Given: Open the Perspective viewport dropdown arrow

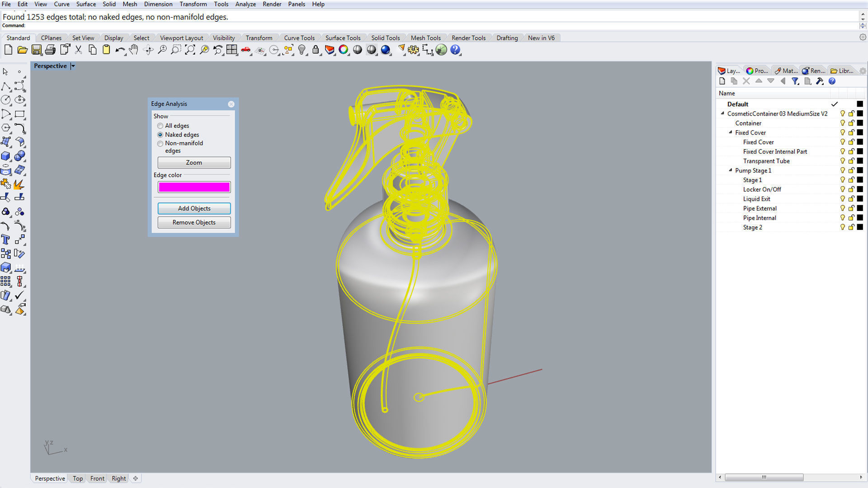Looking at the screenshot, I should (73, 66).
